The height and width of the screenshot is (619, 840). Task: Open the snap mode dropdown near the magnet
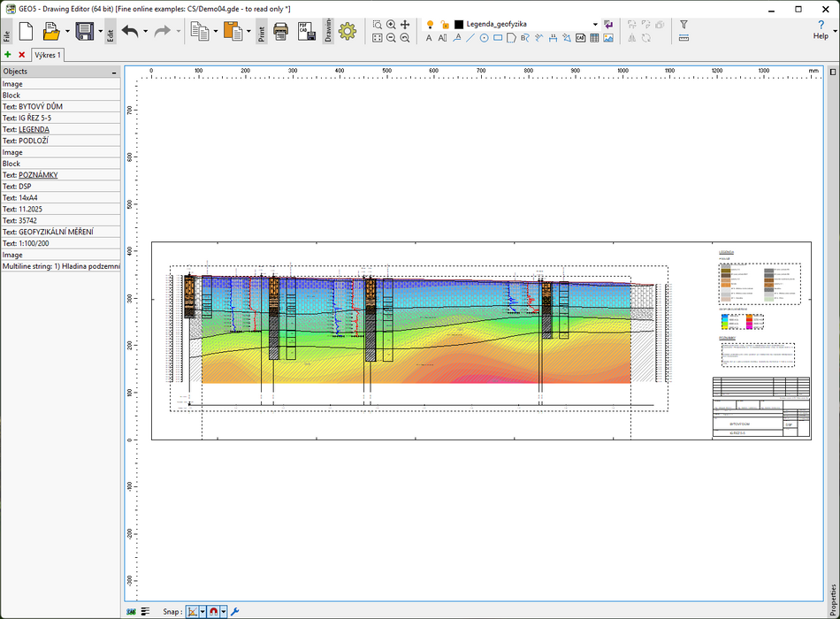pyautogui.click(x=224, y=610)
